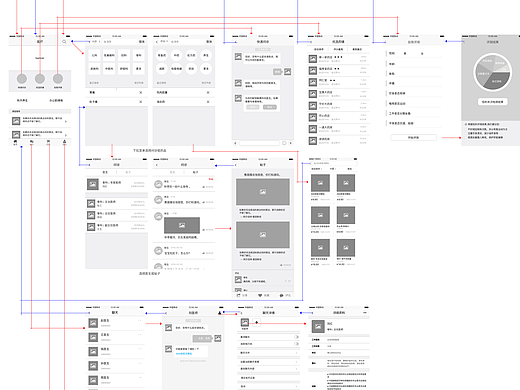This screenshot has width=520, height=390.
Task: Toggle the second switch in chat settings wireframe
Action: pos(296,344)
